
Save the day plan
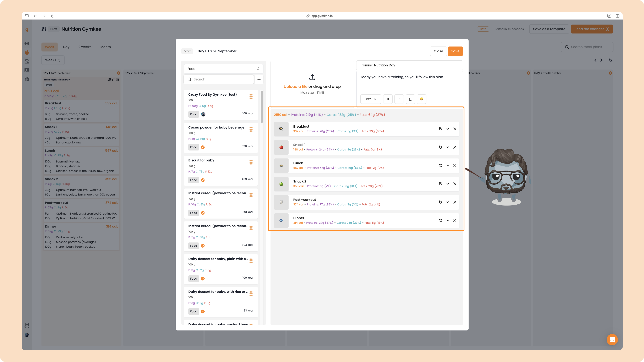click(455, 51)
